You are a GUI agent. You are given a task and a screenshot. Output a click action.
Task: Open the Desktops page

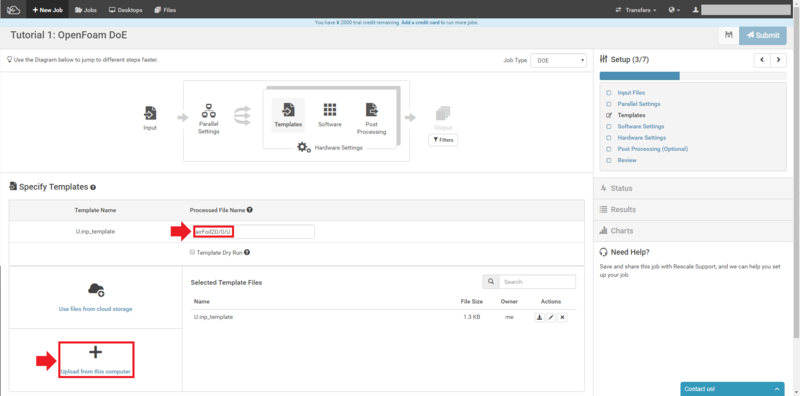pos(126,10)
